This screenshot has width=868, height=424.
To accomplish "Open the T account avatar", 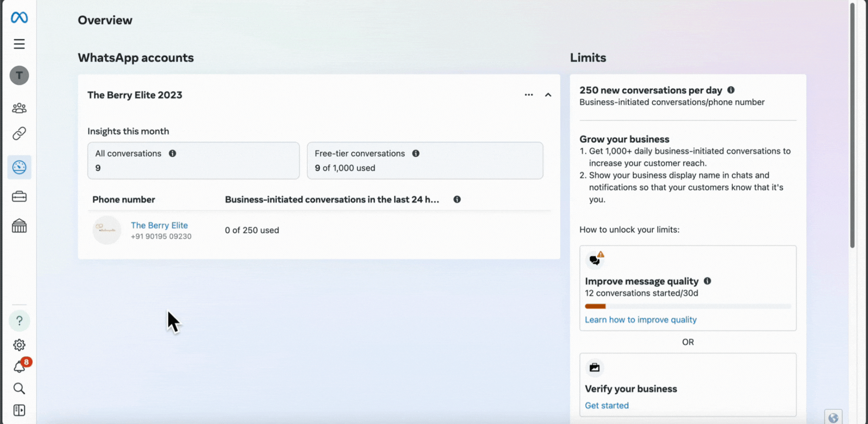I will 19,76.
